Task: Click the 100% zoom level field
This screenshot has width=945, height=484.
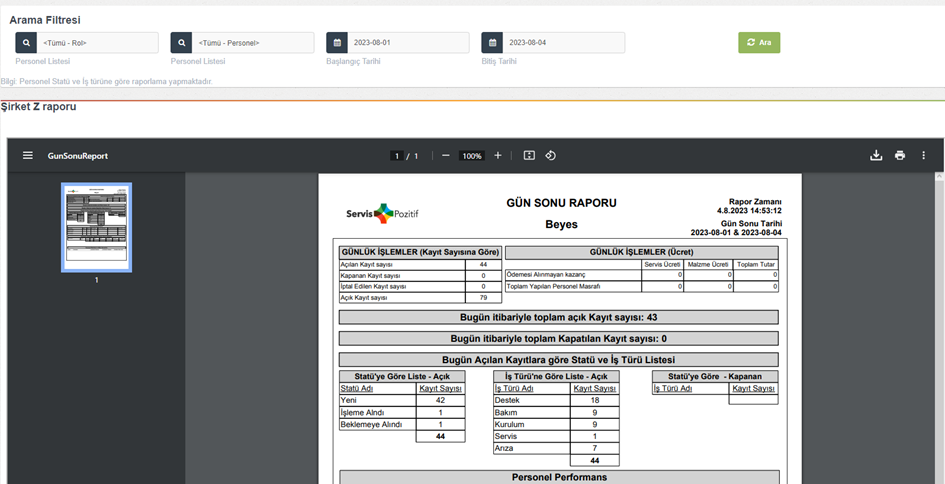Action: (x=472, y=156)
